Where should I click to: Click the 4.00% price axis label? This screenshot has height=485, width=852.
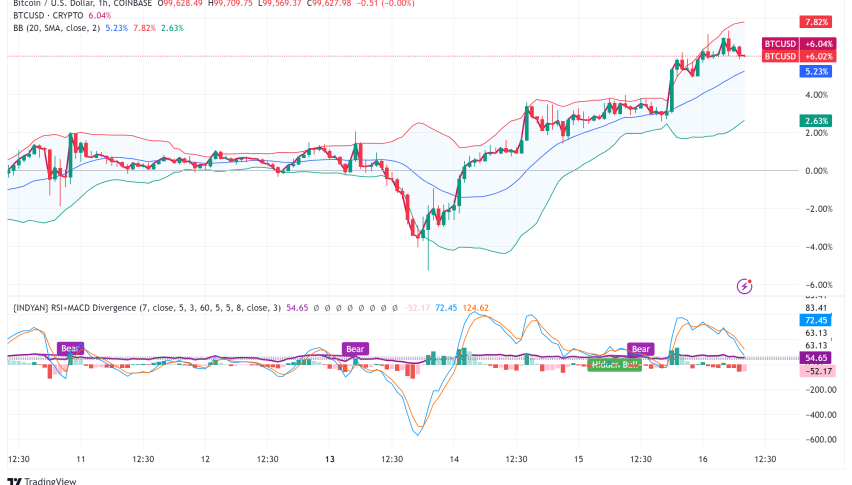pos(817,95)
